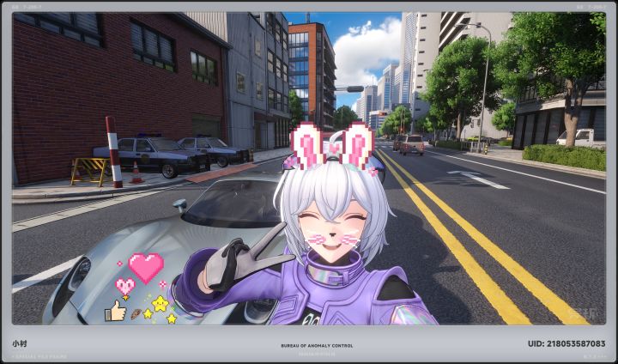The image size is (618, 364).
Task: Click the BUREAU OF ANOMALY CONTROL caption
Action: [317, 346]
